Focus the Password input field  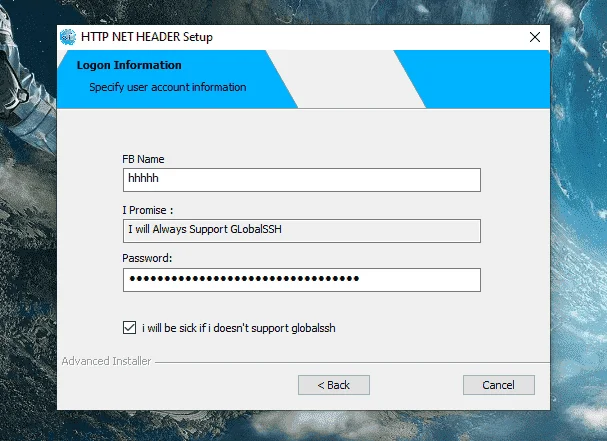pos(302,280)
